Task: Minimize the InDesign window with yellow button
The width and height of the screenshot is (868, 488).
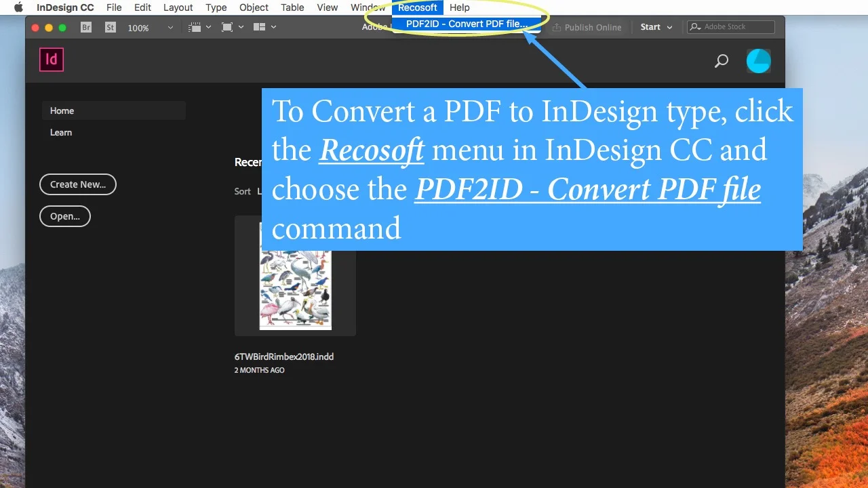Action: point(49,28)
